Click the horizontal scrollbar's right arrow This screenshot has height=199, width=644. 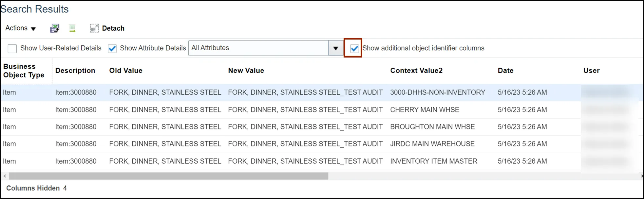point(642,176)
